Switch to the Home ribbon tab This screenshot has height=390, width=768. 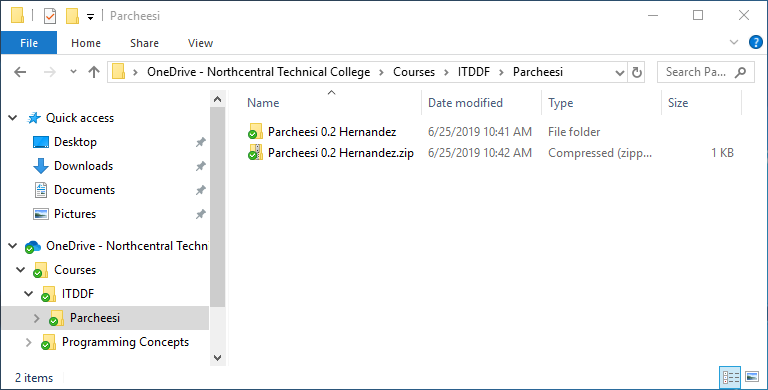click(86, 43)
